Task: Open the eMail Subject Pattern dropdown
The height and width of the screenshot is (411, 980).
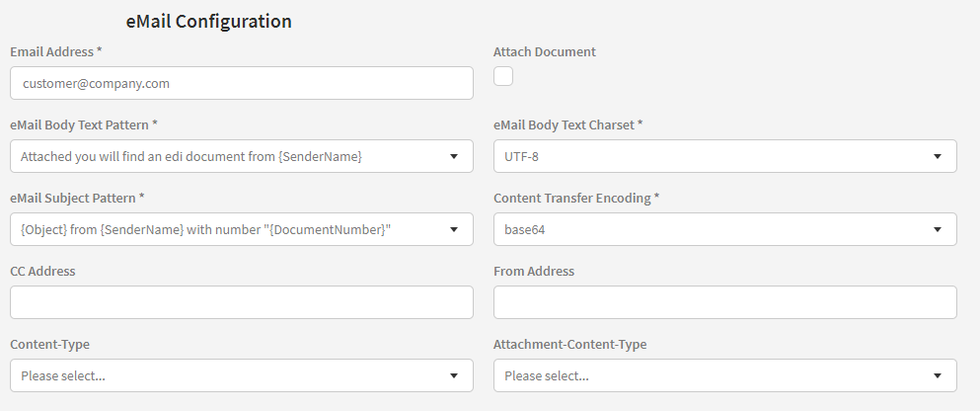Action: (241, 229)
